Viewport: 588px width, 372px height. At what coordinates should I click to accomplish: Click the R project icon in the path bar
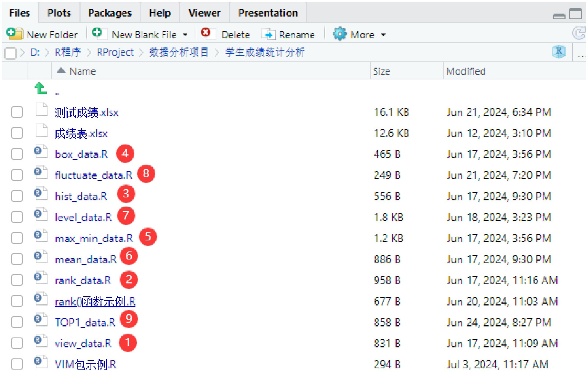pyautogui.click(x=559, y=52)
